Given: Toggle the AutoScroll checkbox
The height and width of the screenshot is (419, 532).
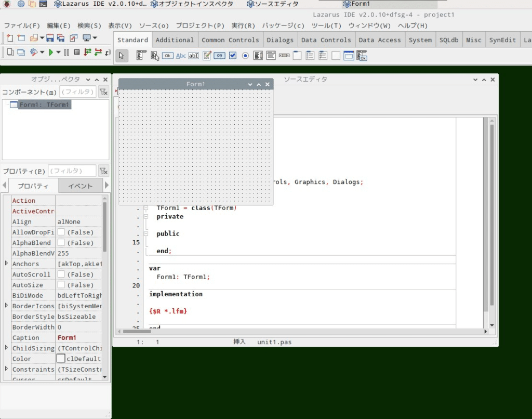Looking at the screenshot, I should [61, 274].
